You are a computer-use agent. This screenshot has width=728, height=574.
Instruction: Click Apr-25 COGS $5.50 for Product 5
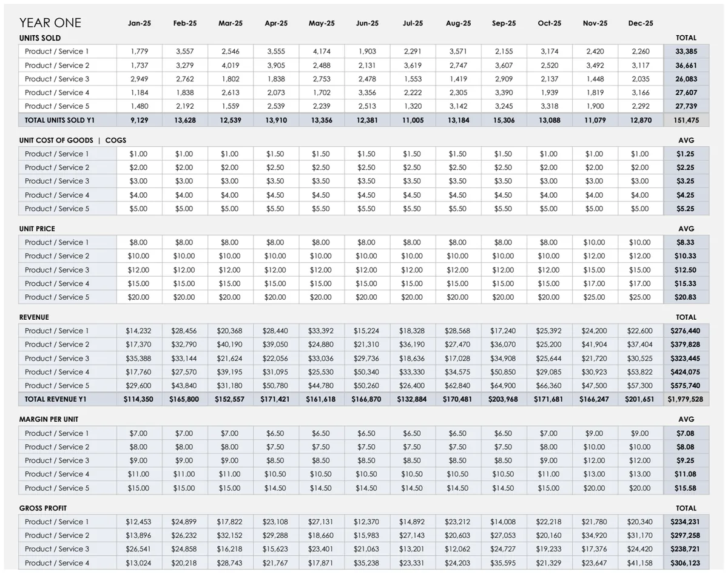pyautogui.click(x=275, y=209)
